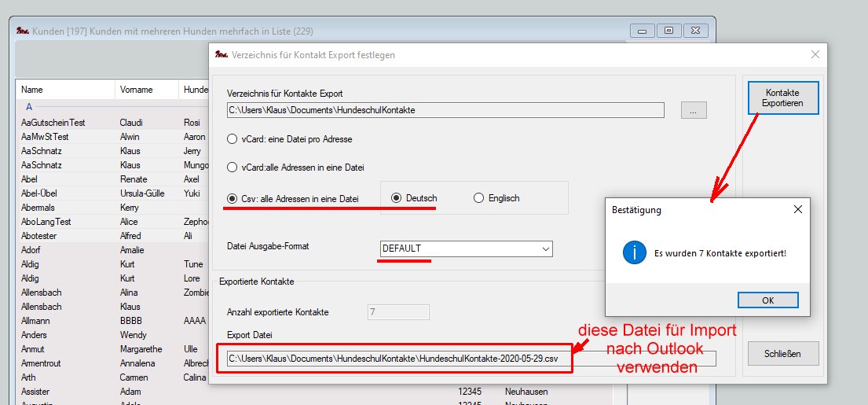
Task: Close the Bestätigung message box
Action: point(797,210)
